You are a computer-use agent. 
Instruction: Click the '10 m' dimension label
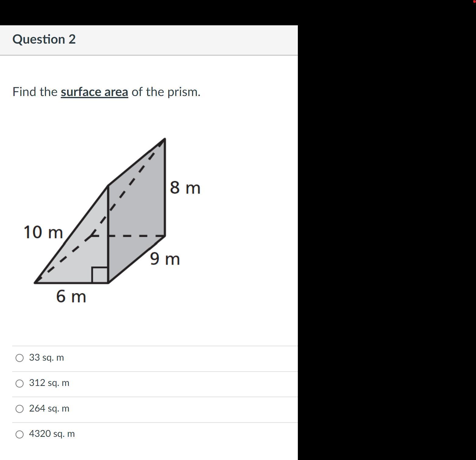tap(43, 232)
